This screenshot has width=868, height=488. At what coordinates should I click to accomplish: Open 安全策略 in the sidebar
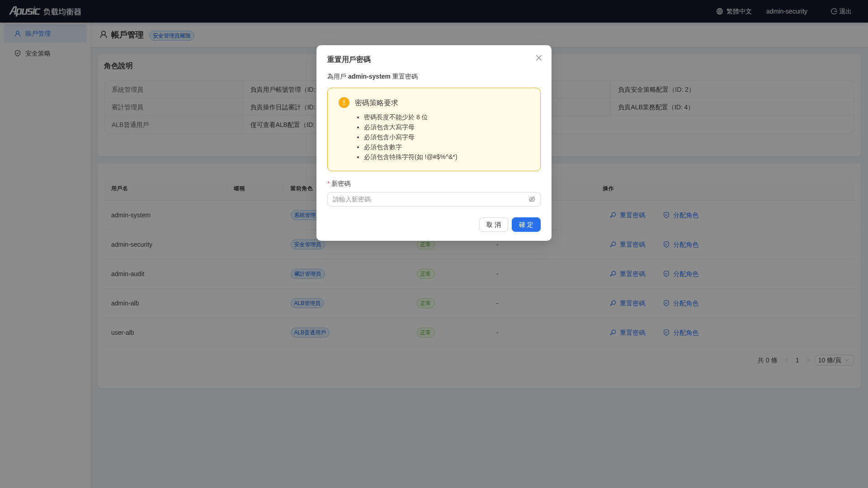[x=45, y=53]
